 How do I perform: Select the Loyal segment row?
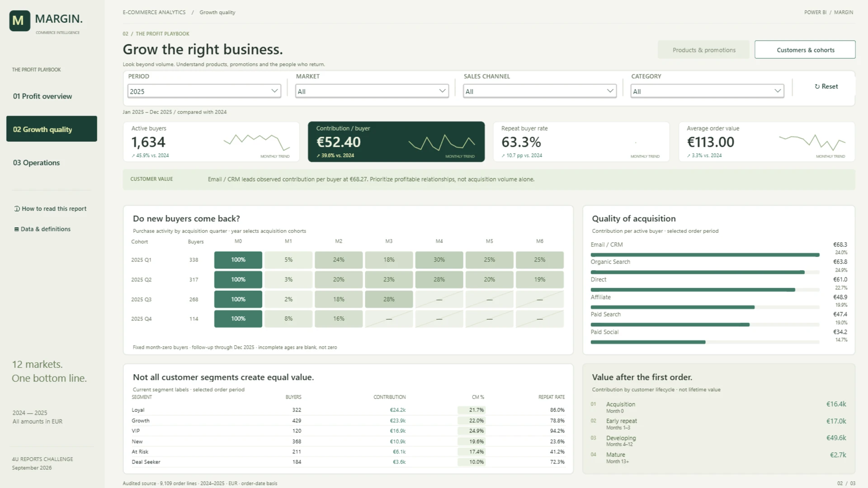click(x=348, y=410)
